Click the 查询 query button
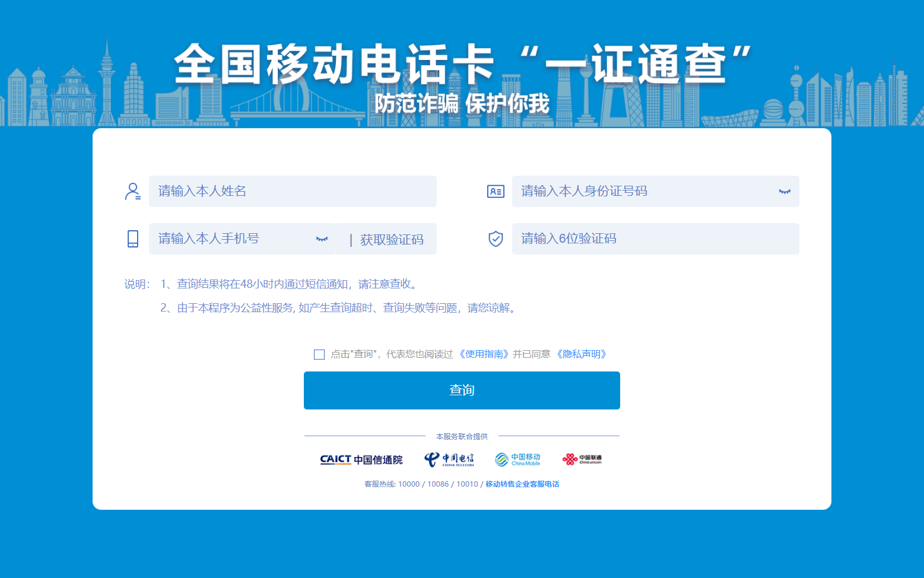The width and height of the screenshot is (924, 578). [x=462, y=390]
